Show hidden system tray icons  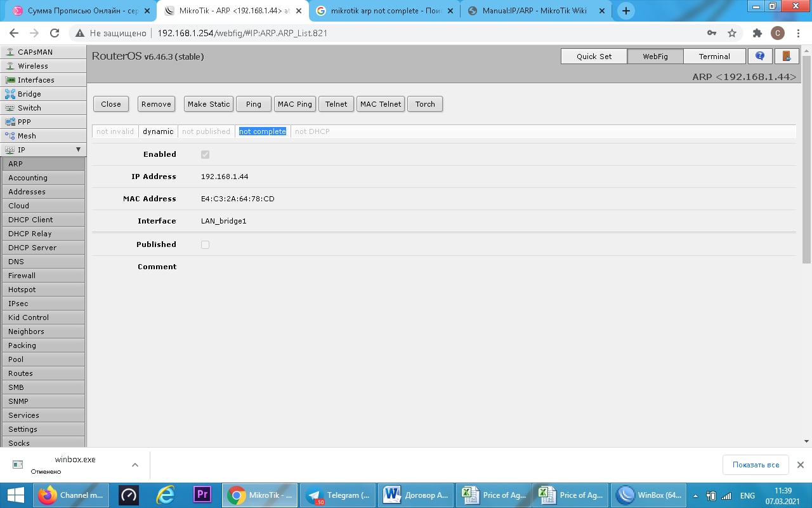(x=696, y=495)
